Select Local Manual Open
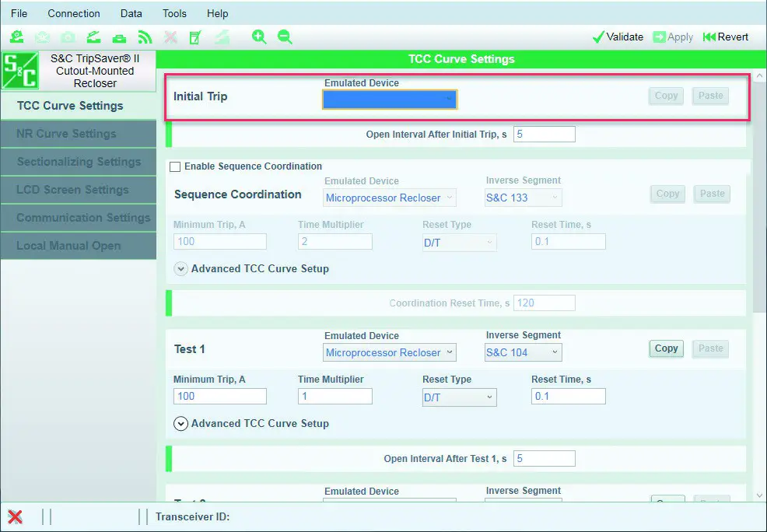Viewport: 767px width, 532px height. point(79,246)
